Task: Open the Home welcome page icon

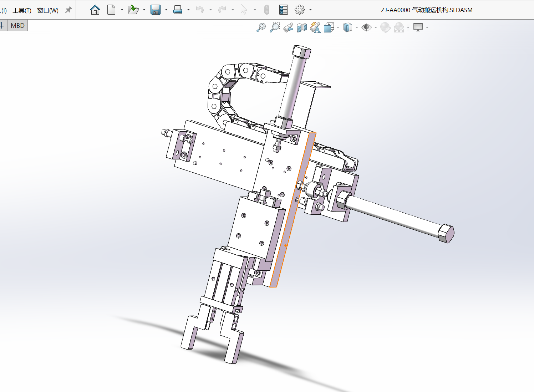Action: click(95, 10)
